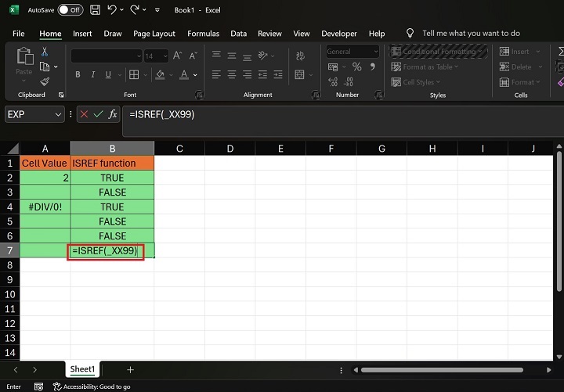Toggle Underline formatting
Image resolution: width=564 pixels, height=392 pixels.
(108, 74)
